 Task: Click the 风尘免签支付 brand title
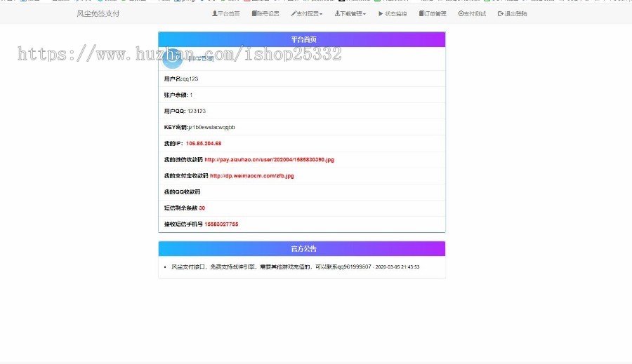point(98,14)
